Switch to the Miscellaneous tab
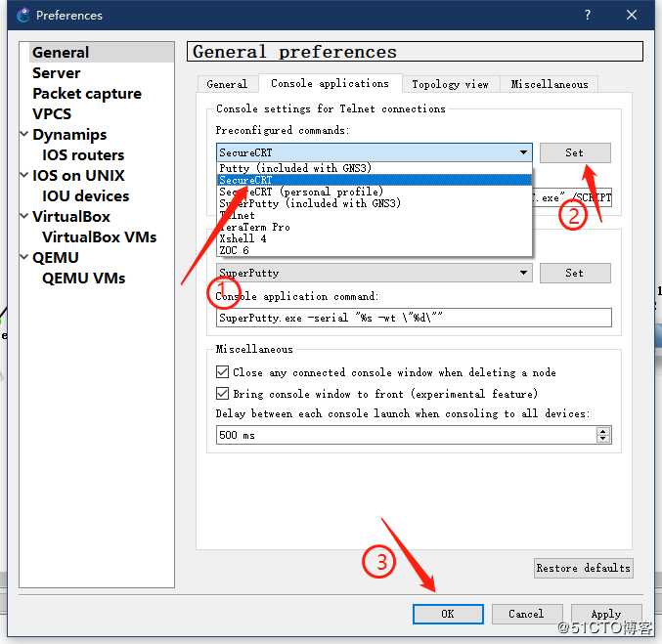Screen dimensions: 662x644 click(550, 84)
